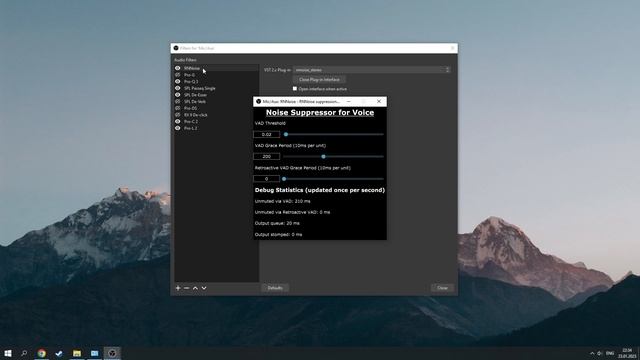This screenshot has width=640, height=360.
Task: Open File Explorer from taskbar
Action: (x=77, y=353)
